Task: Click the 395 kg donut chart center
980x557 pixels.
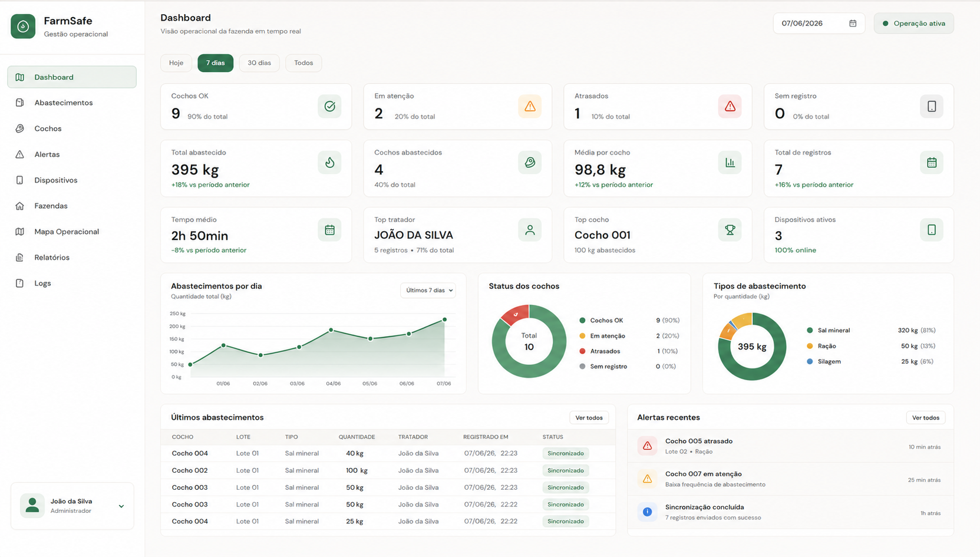Action: point(752,347)
